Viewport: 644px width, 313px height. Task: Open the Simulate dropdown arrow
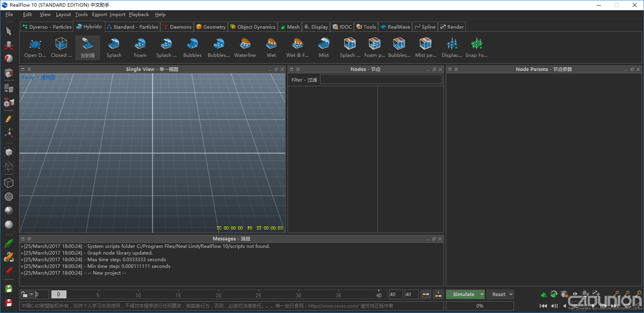[482, 294]
